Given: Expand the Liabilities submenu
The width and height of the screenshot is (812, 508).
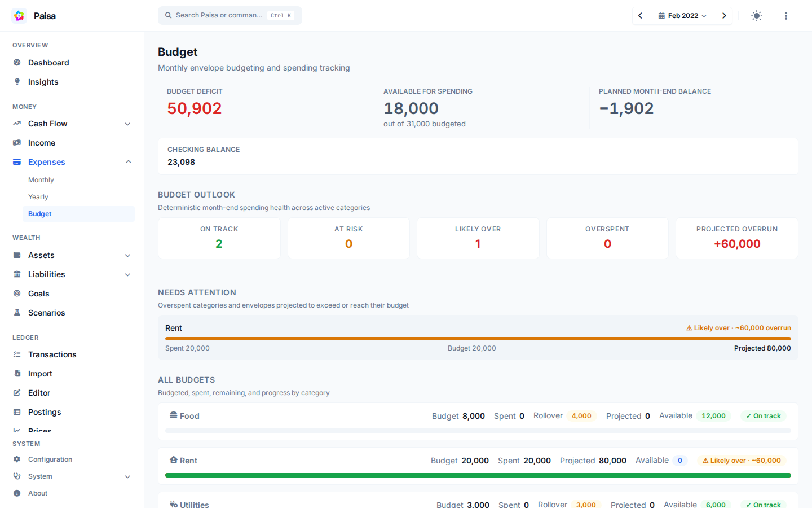Looking at the screenshot, I should pyautogui.click(x=127, y=275).
